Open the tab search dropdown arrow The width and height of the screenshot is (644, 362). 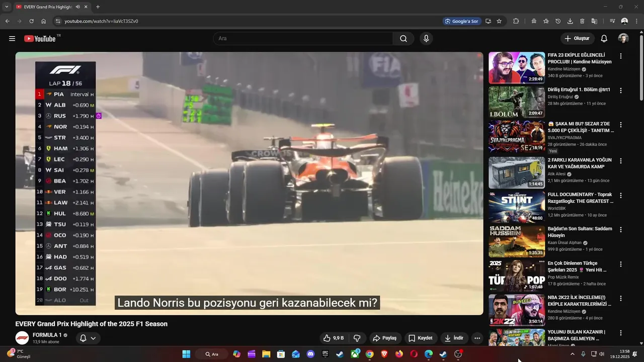6,7
